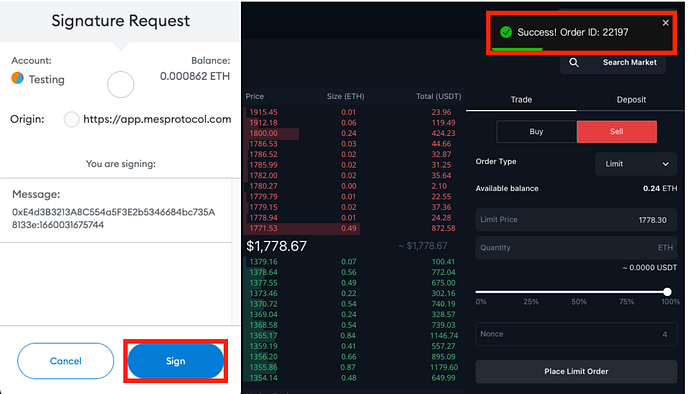
Task: Select the 1779.79 ask price row
Action: (x=354, y=197)
